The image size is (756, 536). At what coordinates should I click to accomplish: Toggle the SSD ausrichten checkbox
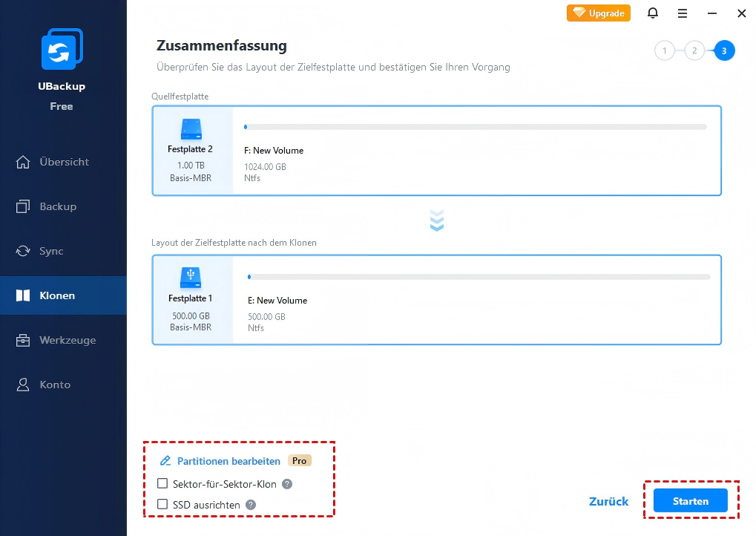click(163, 505)
